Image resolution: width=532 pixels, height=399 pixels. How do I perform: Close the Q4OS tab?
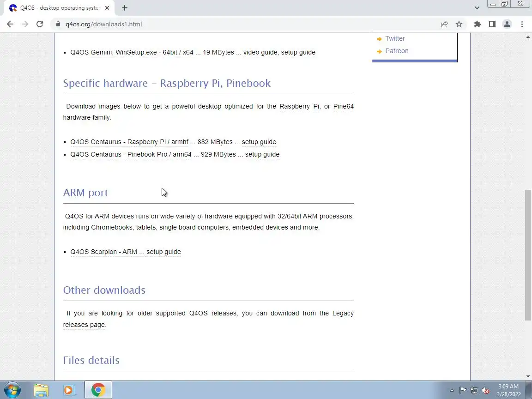tap(107, 8)
